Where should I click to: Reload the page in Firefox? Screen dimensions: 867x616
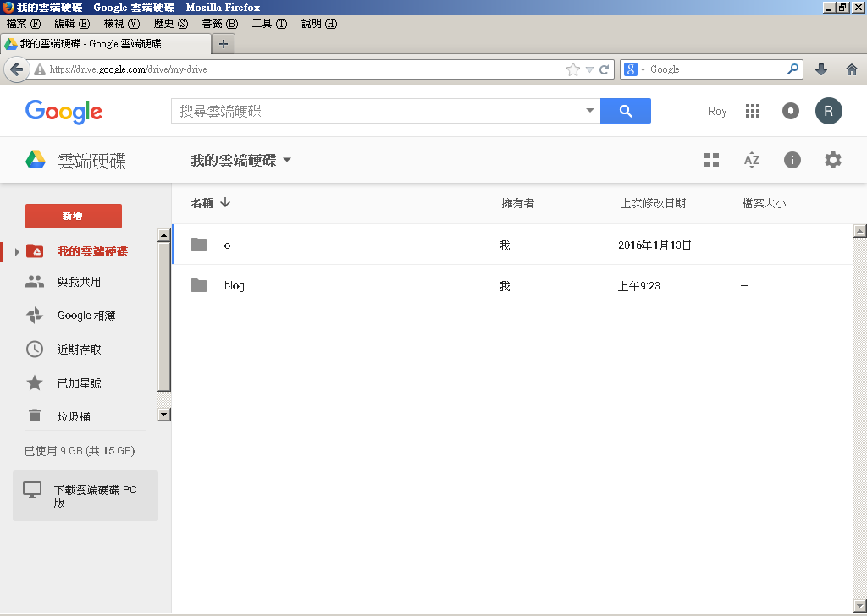tap(604, 69)
